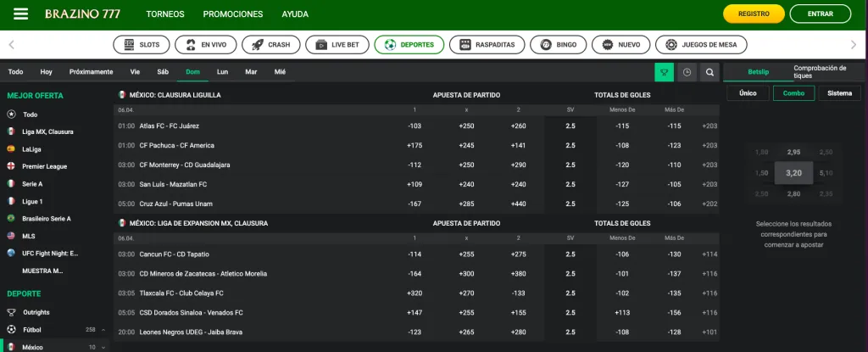Open the Bingo category
868x352 pixels.
click(x=559, y=45)
